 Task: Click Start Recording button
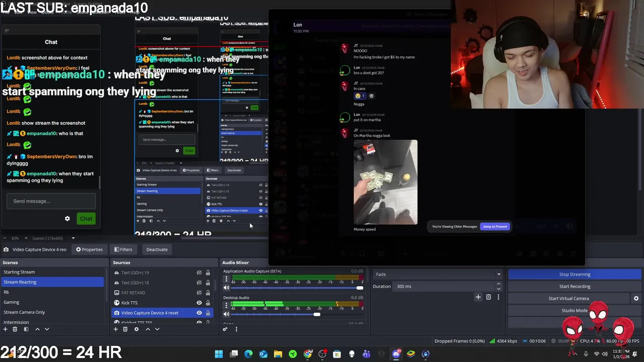pyautogui.click(x=575, y=286)
